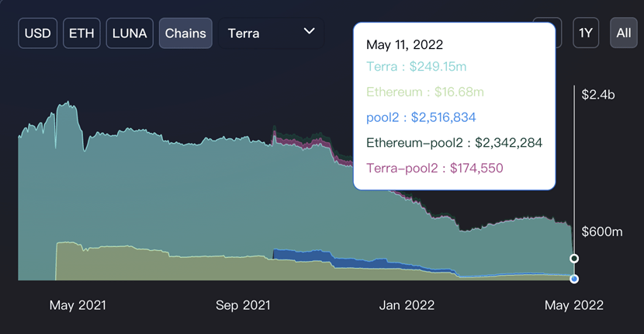
Task: Click the Terra-pool2 $174,550 tooltip entry
Action: pyautogui.click(x=435, y=169)
